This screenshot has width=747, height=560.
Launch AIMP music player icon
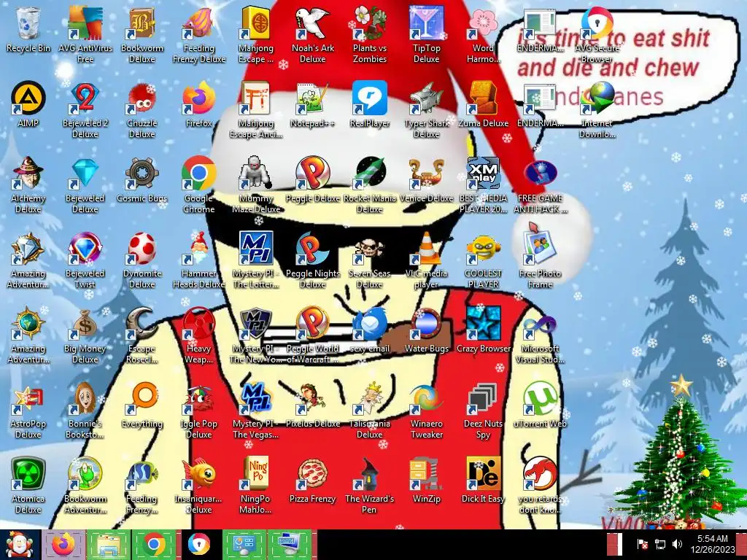[x=28, y=105]
